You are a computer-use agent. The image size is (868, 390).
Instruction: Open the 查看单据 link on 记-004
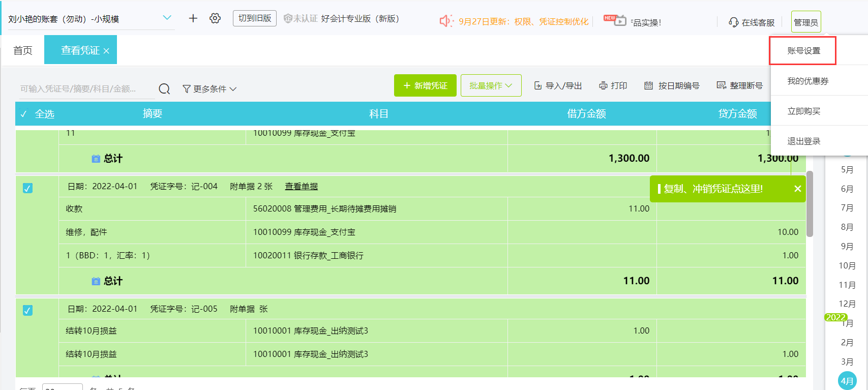[x=301, y=187]
